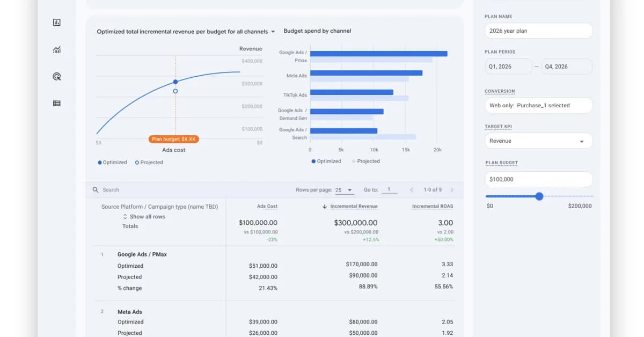Viewport: 644px width, 337px height.
Task: Open the table list sidebar icon
Action: click(57, 103)
